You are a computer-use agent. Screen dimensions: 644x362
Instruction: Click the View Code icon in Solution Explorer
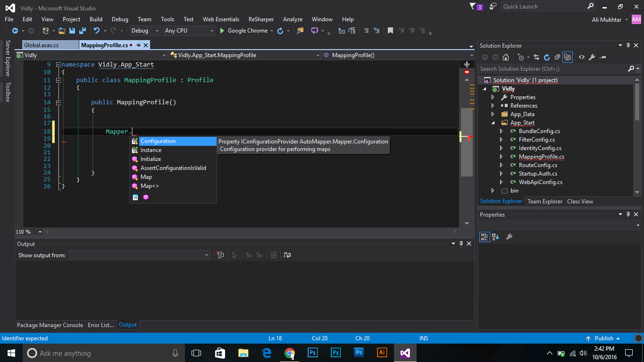581,57
